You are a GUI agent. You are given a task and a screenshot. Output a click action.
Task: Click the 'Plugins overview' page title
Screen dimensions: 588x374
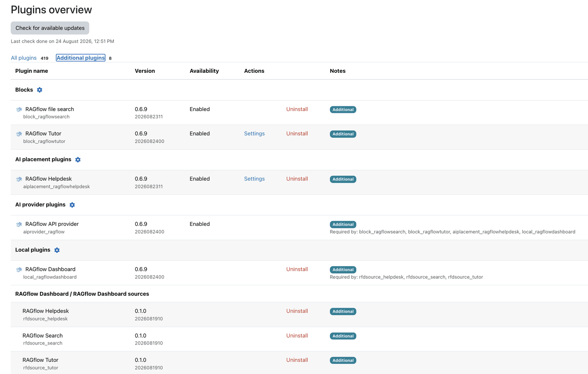tap(51, 10)
